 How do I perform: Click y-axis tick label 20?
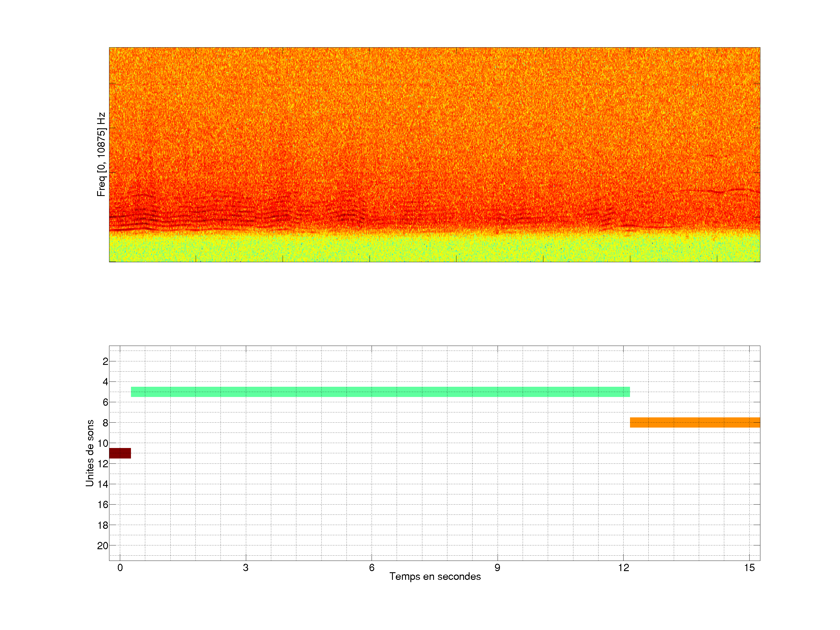[x=103, y=546]
